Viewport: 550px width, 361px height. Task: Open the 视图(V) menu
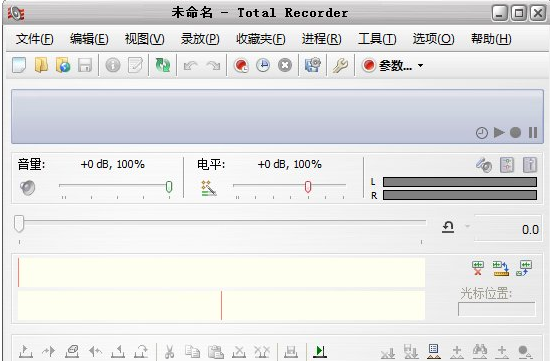[145, 39]
